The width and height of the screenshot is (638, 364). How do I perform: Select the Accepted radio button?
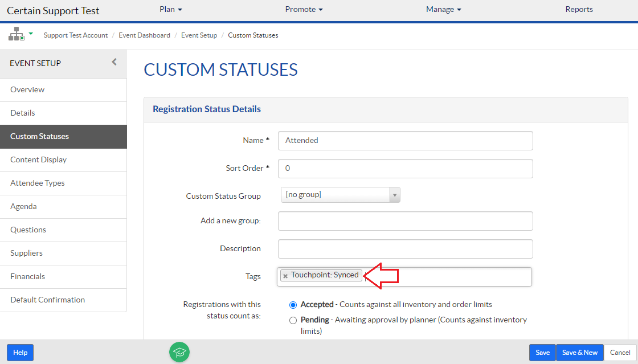click(293, 305)
